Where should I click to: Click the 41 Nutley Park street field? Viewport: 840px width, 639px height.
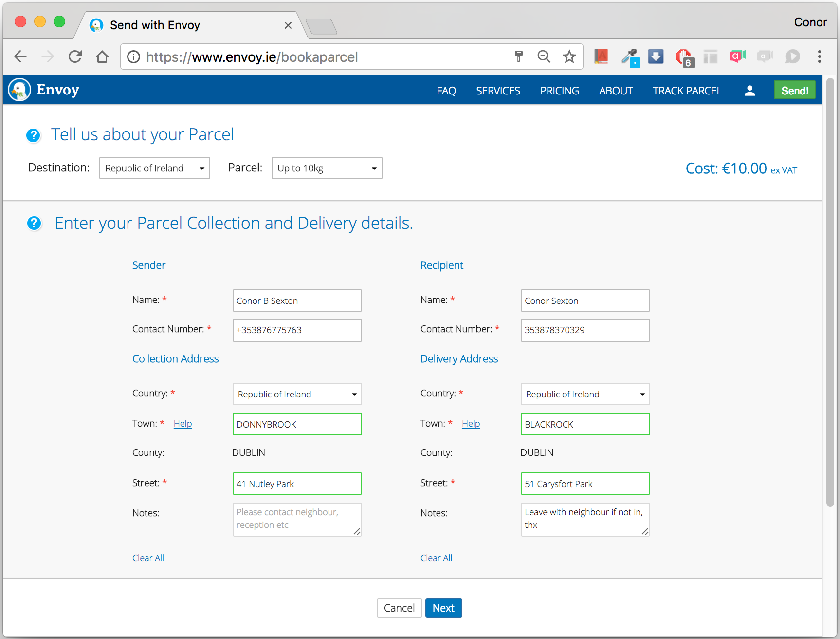tap(297, 484)
